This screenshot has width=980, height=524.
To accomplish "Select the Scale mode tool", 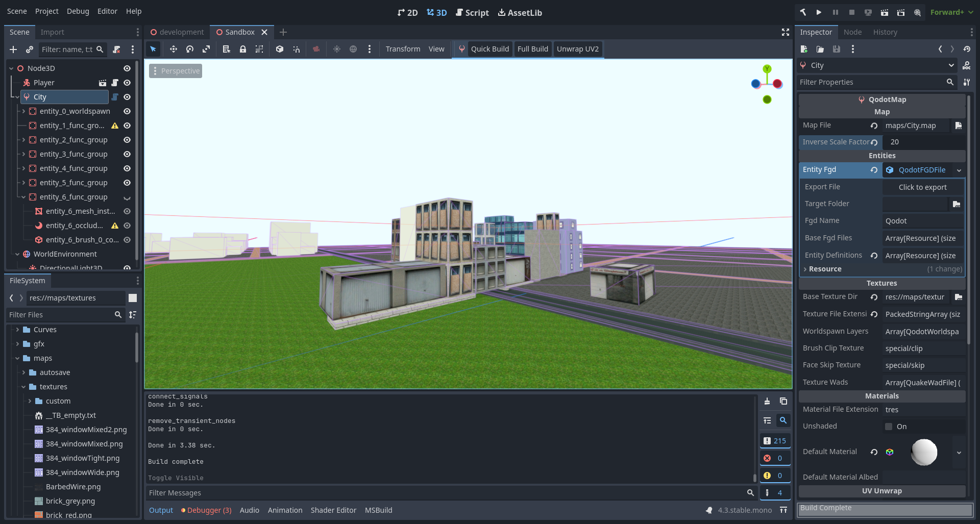I will tap(206, 49).
